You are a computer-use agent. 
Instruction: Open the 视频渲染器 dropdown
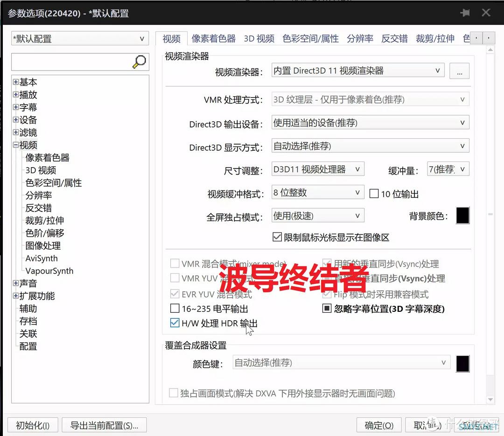[x=358, y=70]
